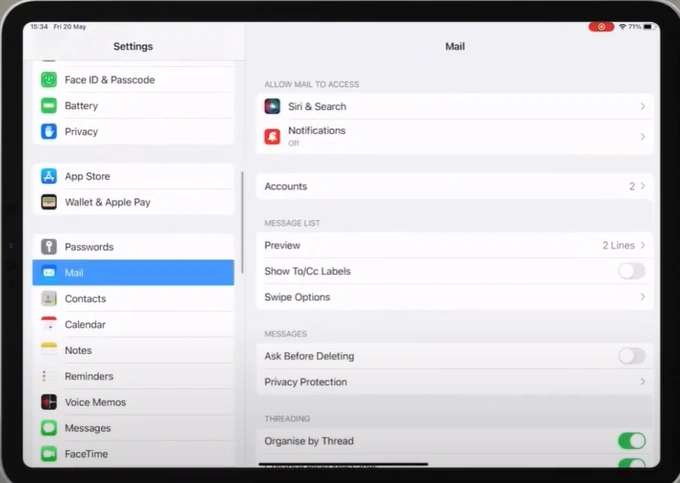
Task: Tap the Wi-Fi status icon
Action: pos(622,27)
